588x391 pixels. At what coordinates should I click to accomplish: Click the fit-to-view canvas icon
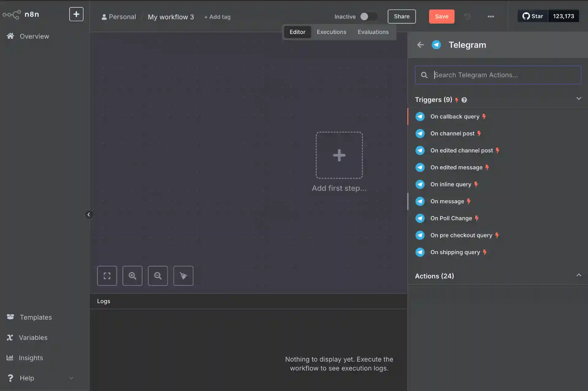[107, 276]
